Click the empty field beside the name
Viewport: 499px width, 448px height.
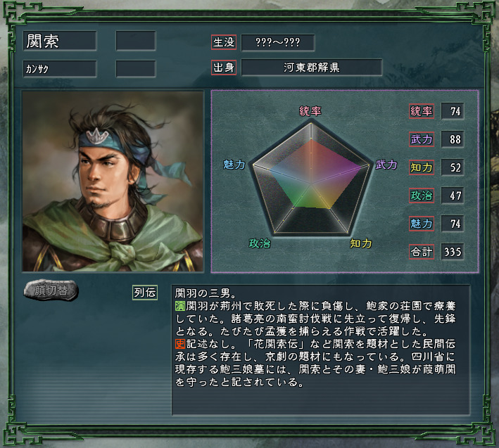[136, 41]
